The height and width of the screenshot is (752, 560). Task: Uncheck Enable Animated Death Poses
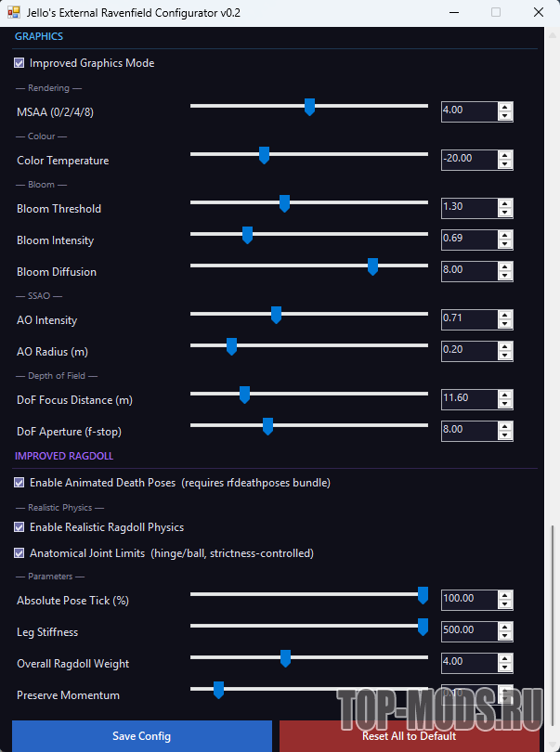[x=20, y=483]
